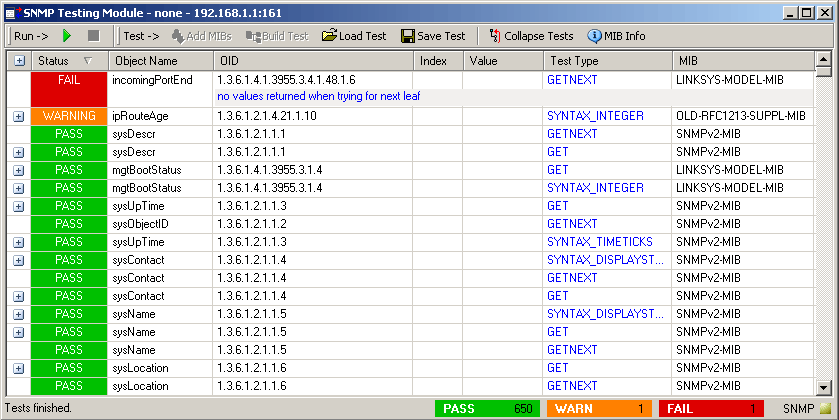The width and height of the screenshot is (839, 420).
Task: Click the scrollbar down arrow
Action: coord(823,388)
